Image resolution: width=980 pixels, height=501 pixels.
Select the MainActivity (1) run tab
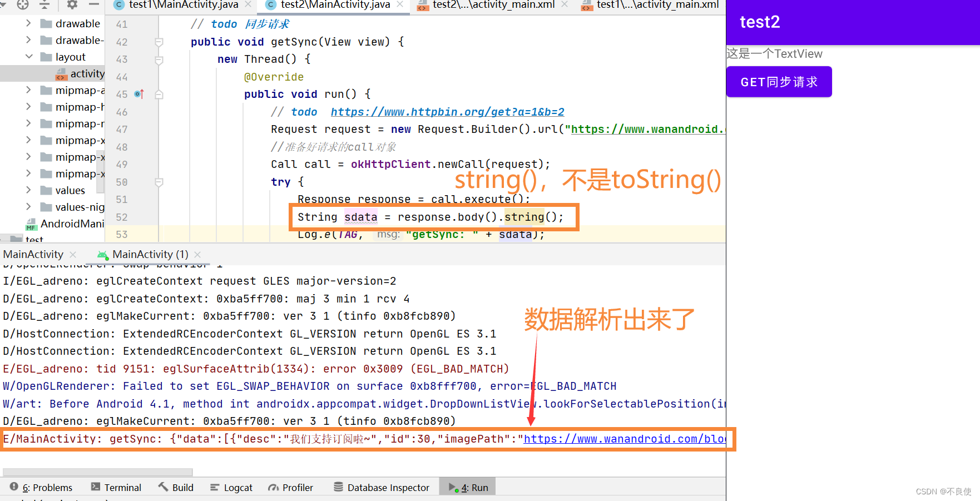tap(150, 255)
